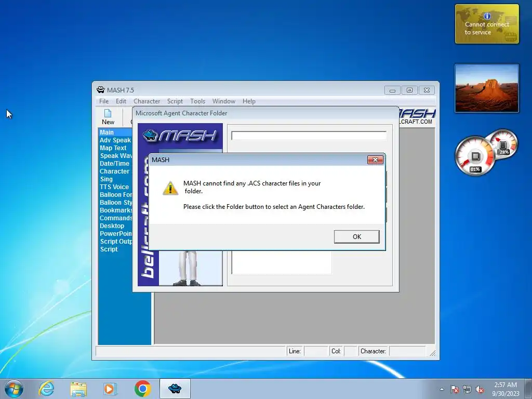Open the Window menu
The width and height of the screenshot is (532, 399).
223,101
